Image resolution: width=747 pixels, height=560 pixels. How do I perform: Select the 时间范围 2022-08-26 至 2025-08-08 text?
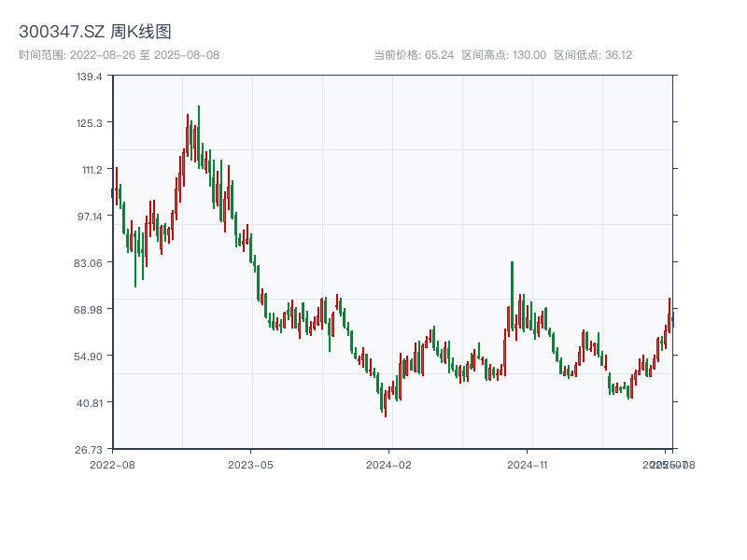tap(120, 55)
